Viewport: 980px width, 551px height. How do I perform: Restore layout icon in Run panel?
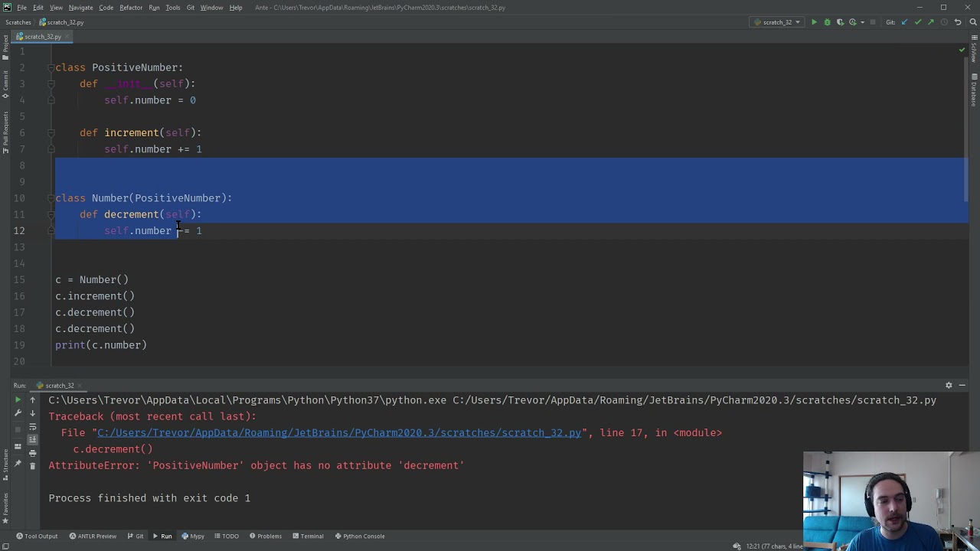(x=18, y=446)
